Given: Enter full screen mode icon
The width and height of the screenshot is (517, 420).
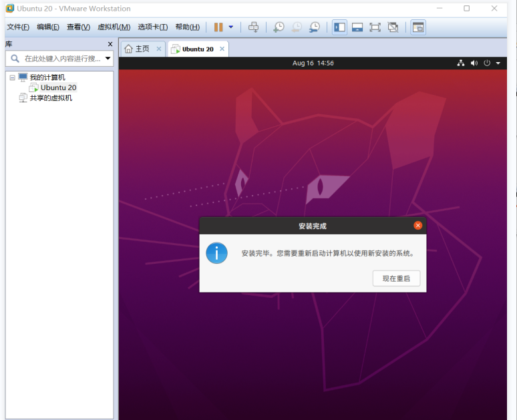Looking at the screenshot, I should (375, 27).
